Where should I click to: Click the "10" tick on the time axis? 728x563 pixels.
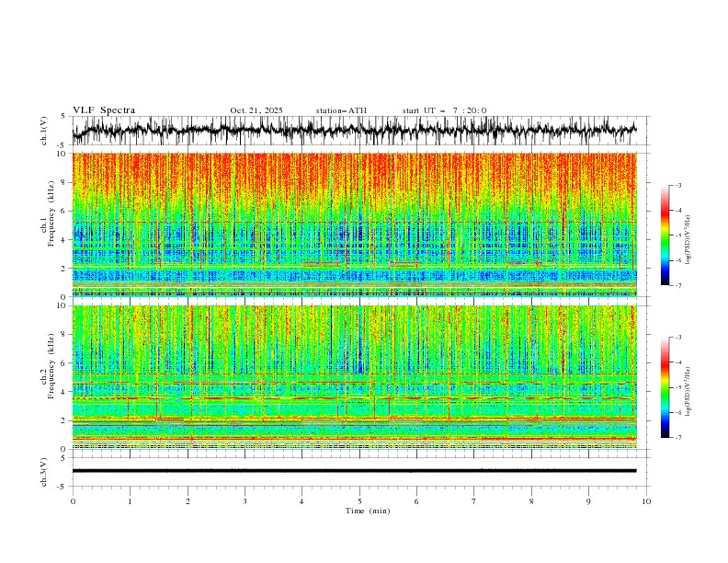click(x=646, y=501)
